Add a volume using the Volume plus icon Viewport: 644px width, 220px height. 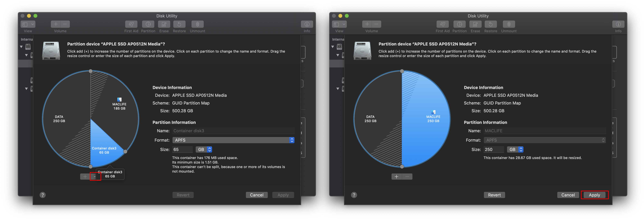click(56, 24)
